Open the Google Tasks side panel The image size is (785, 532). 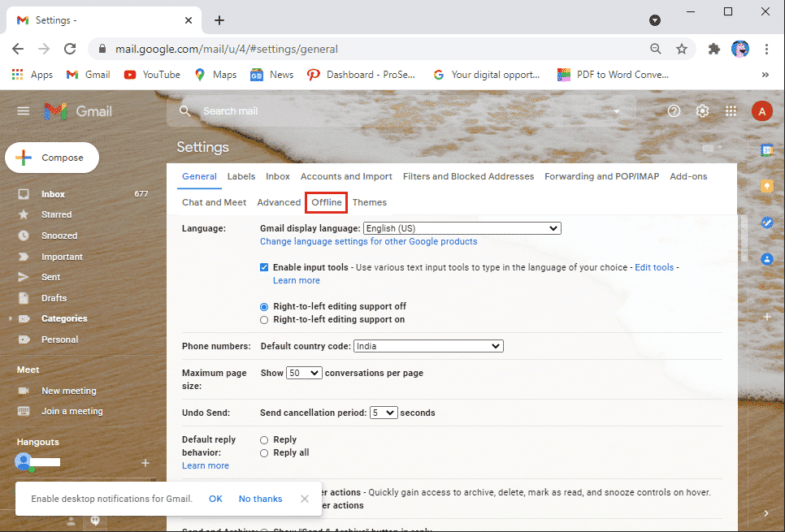767,222
